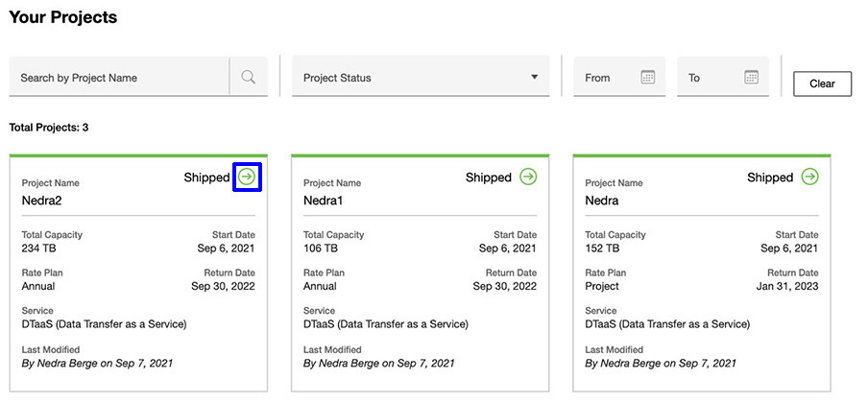Click the Project Status dropdown triangle
868x403 pixels.
point(534,78)
